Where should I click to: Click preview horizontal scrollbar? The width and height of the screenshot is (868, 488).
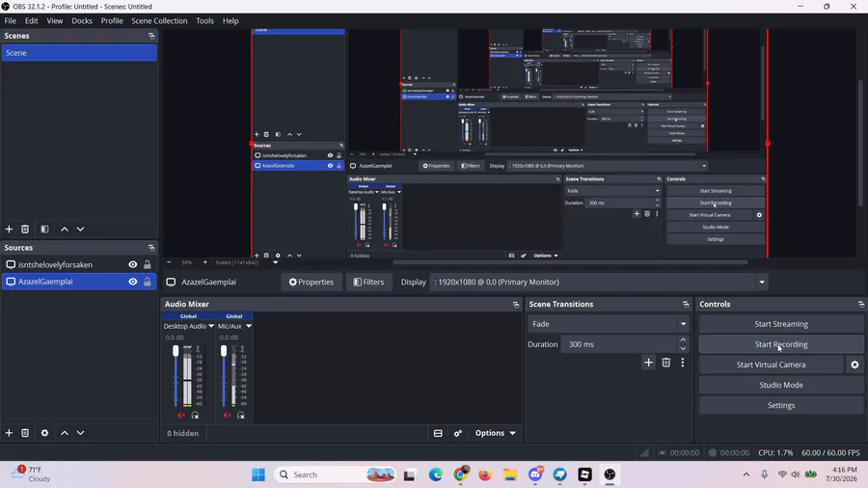pyautogui.click(x=570, y=262)
